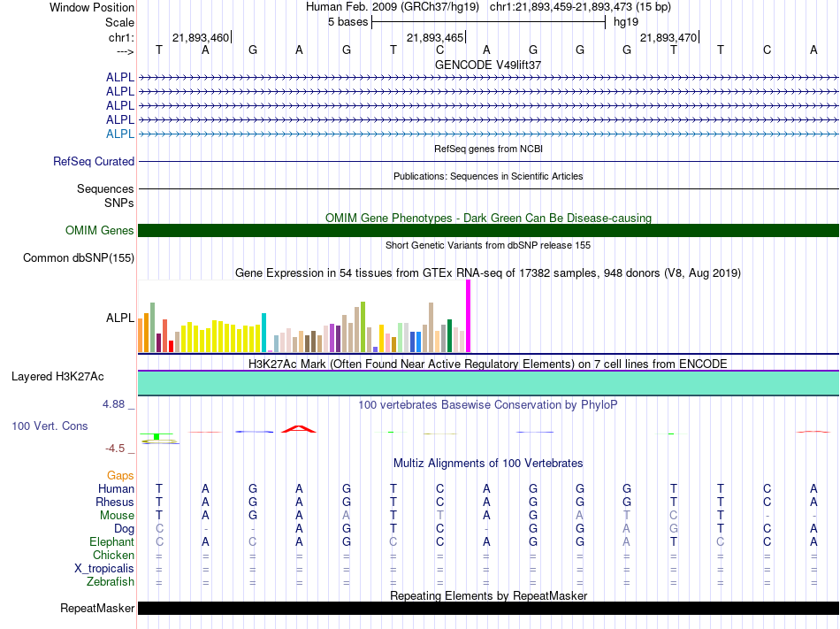Click the Zebrafish species row label
Image resolution: width=840 pixels, height=629 pixels.
click(111, 581)
